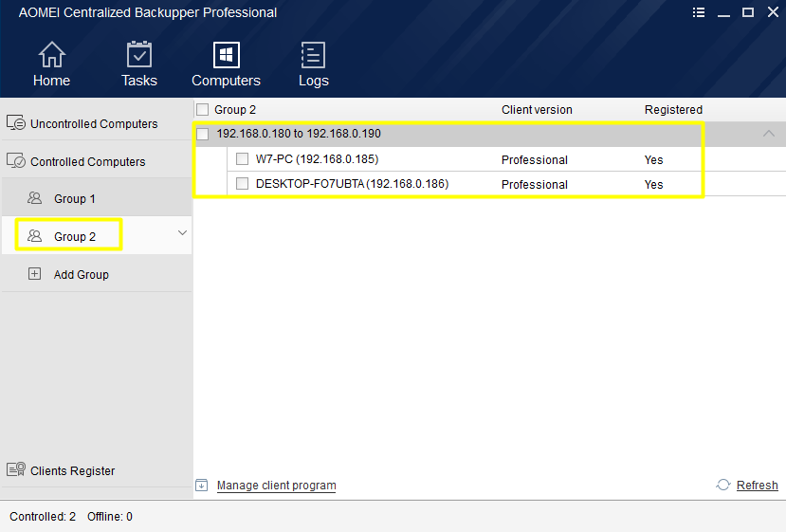Viewport: 786px width, 532px height.
Task: Click the Group 1 people icon
Action: (34, 198)
